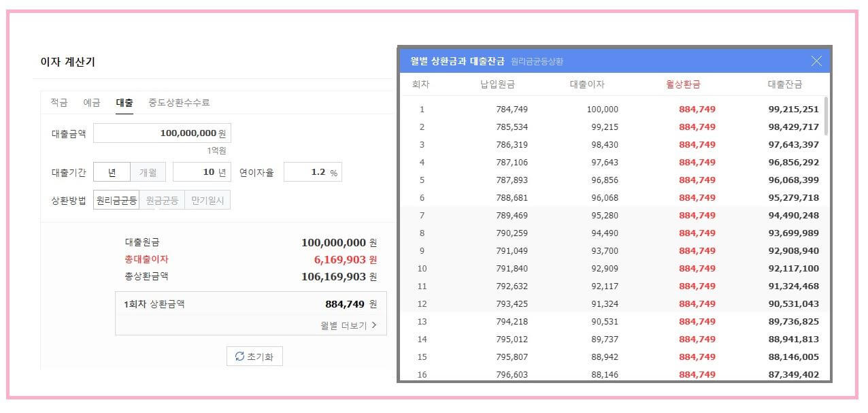Viewport: 868px width, 413px height.
Task: Click the 대출이자 column header
Action: coord(587,84)
